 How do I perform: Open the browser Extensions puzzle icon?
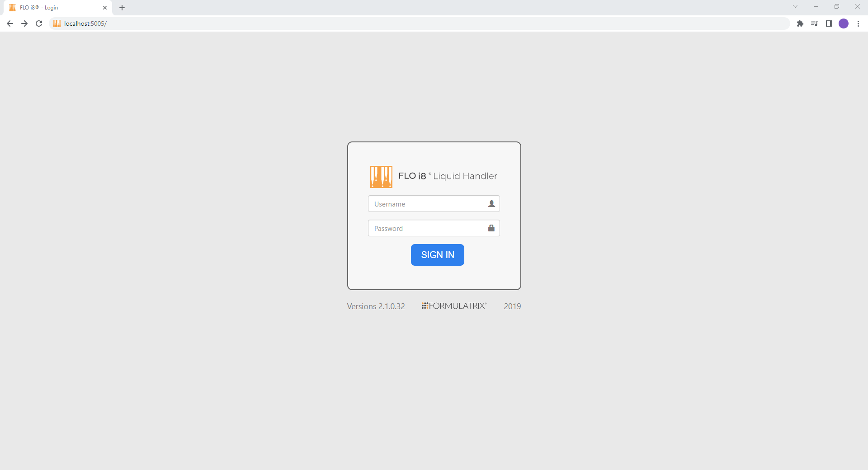(x=800, y=23)
